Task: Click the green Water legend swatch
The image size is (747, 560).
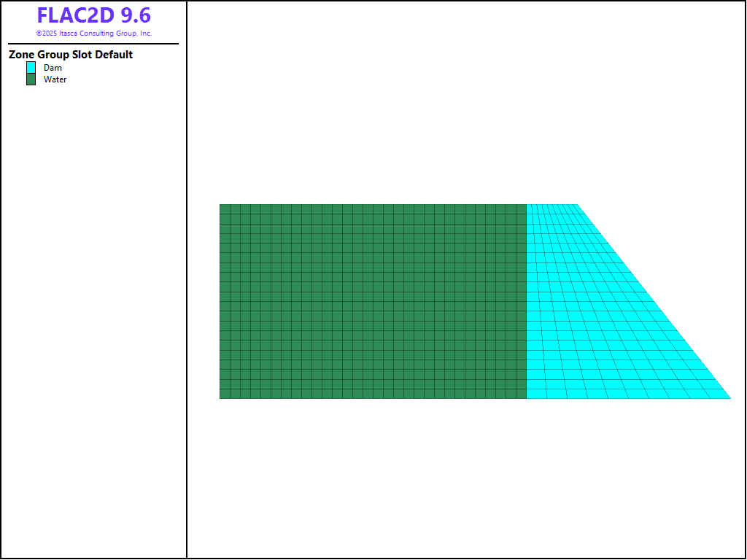Action: 31,79
